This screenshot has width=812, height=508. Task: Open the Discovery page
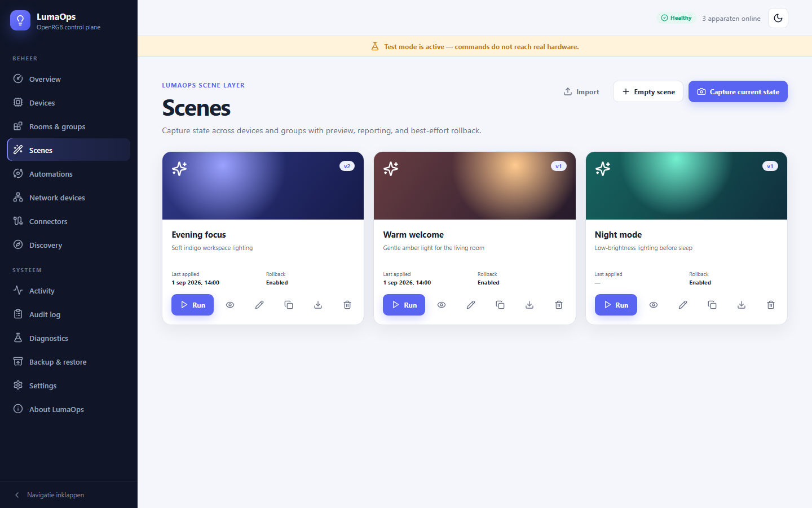[x=69, y=245]
